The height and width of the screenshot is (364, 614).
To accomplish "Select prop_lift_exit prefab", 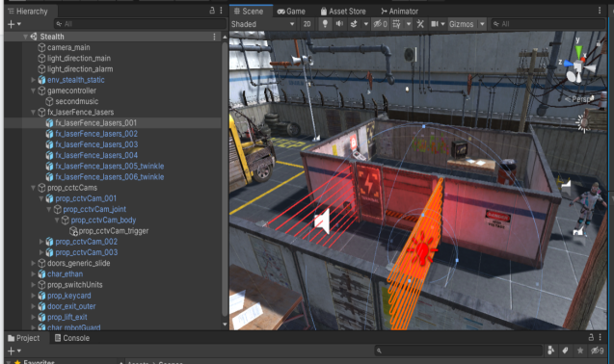I will pyautogui.click(x=67, y=318).
